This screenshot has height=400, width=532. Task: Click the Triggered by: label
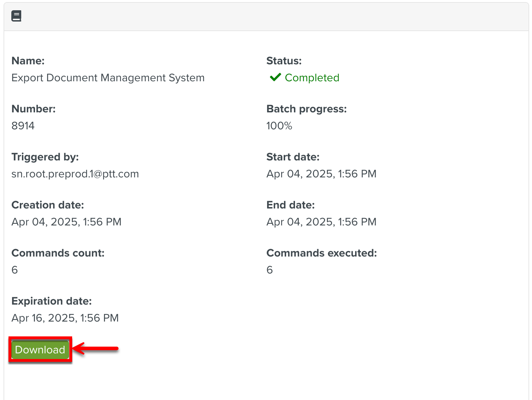45,157
